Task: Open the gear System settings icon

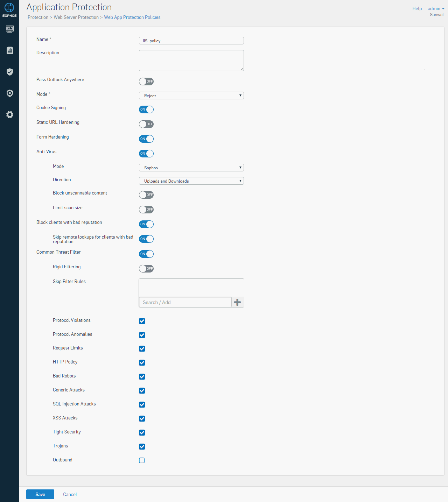Action: pos(10,114)
